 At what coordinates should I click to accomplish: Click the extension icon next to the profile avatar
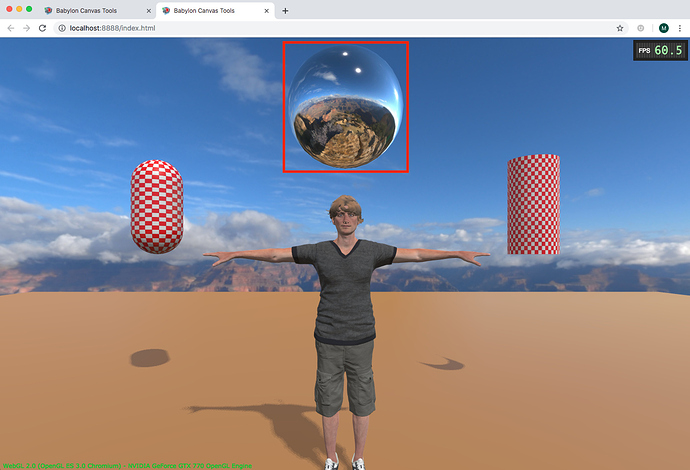(641, 28)
